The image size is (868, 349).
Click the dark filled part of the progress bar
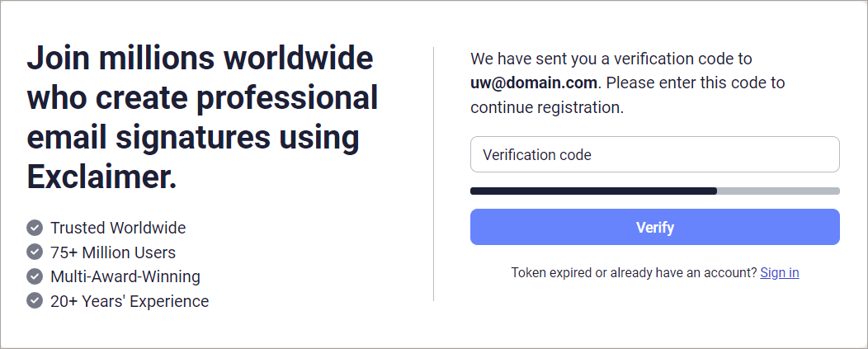coord(592,191)
